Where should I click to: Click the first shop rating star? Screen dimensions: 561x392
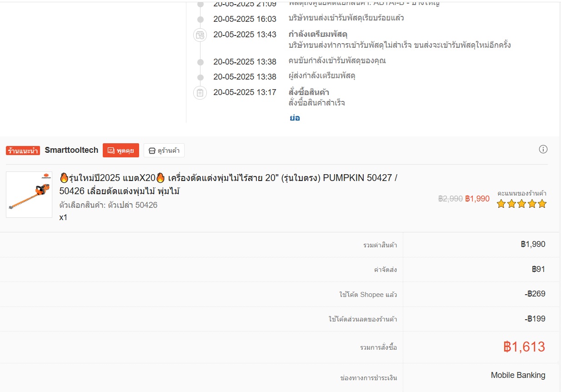point(501,204)
